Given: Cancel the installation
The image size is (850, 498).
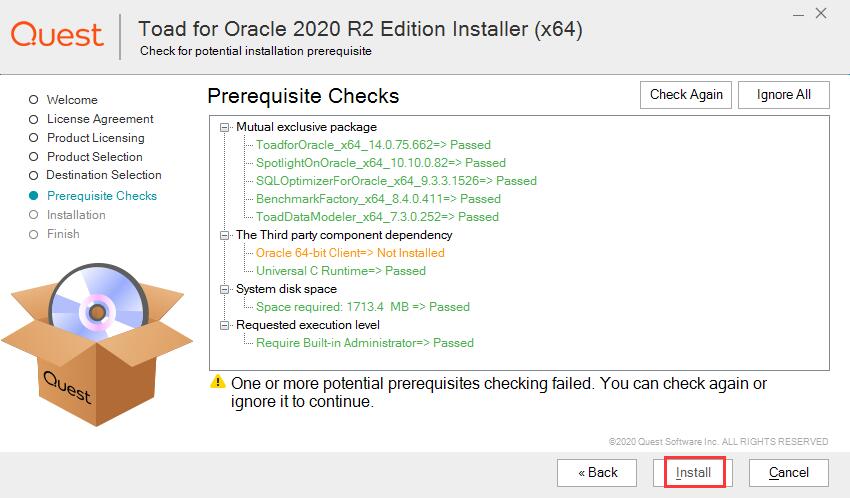Looking at the screenshot, I should click(x=789, y=472).
